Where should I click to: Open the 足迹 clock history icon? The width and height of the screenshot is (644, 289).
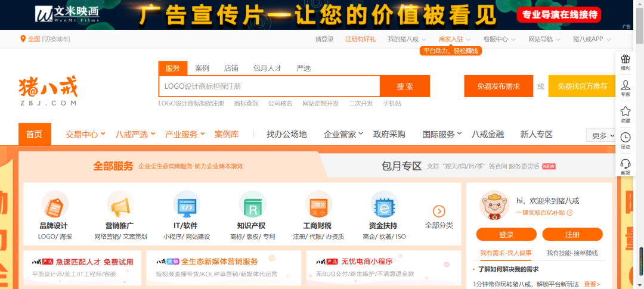pyautogui.click(x=625, y=138)
